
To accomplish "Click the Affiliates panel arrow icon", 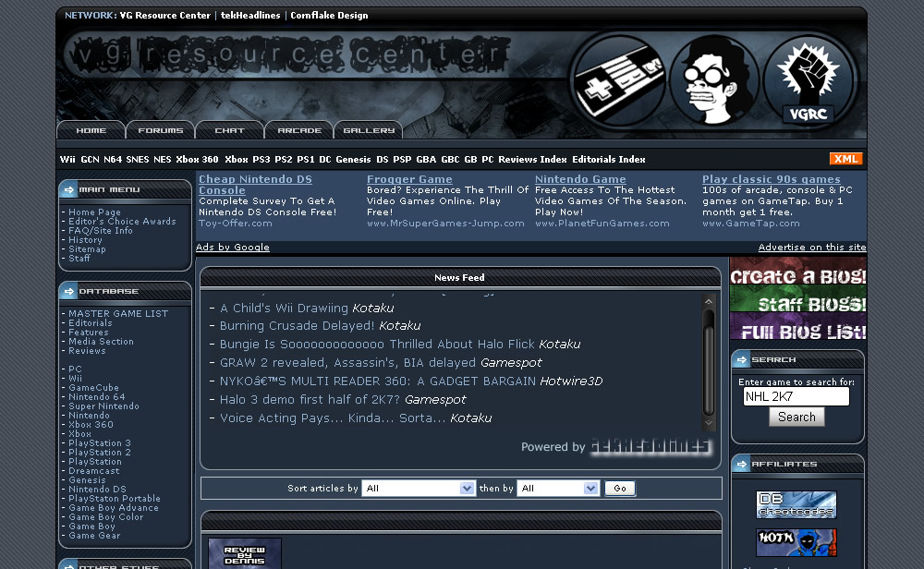I will (x=741, y=464).
